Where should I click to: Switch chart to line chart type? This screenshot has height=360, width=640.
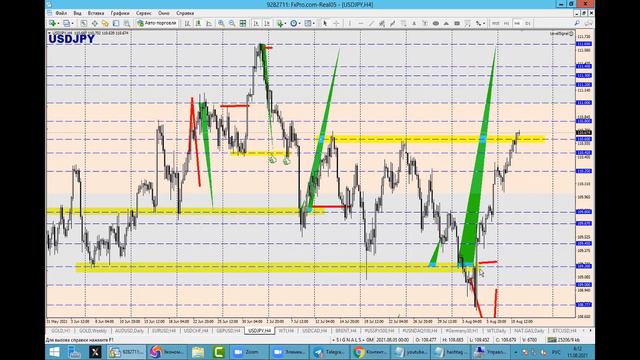[x=209, y=23]
